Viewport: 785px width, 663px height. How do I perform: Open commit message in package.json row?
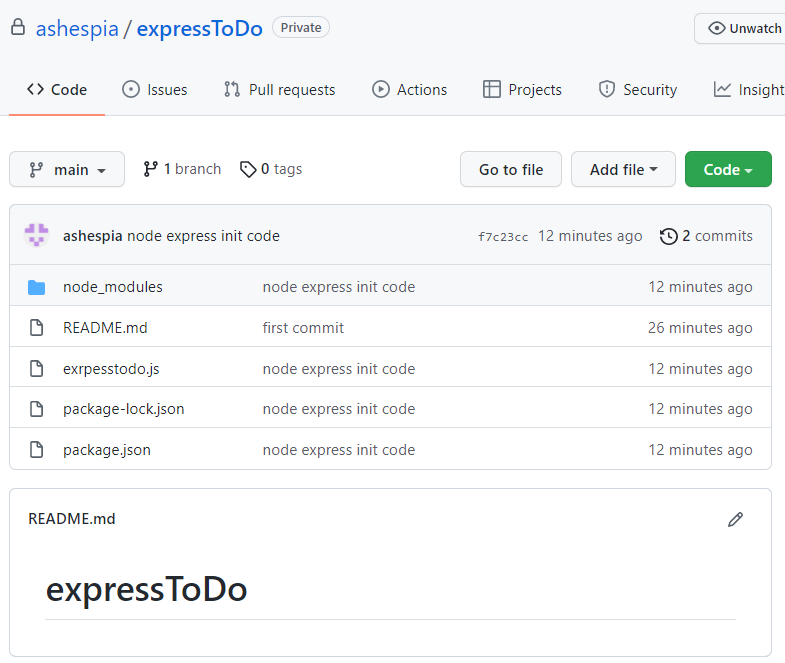[339, 450]
